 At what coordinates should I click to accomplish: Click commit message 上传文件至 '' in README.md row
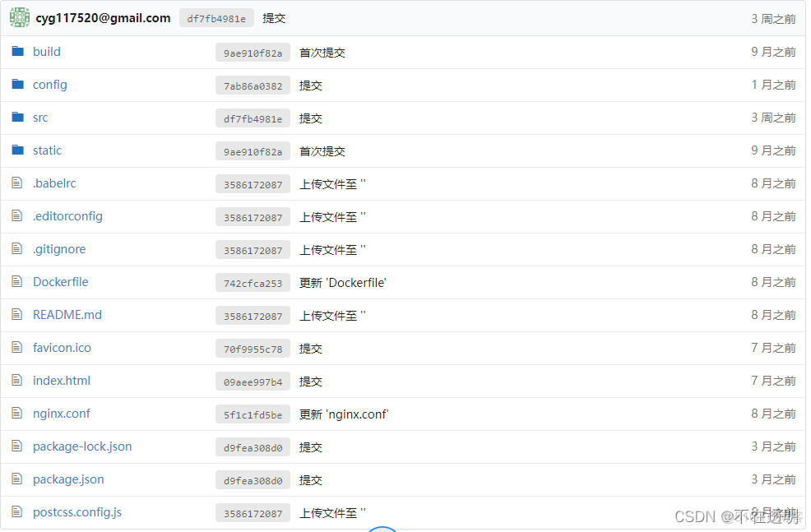point(332,316)
